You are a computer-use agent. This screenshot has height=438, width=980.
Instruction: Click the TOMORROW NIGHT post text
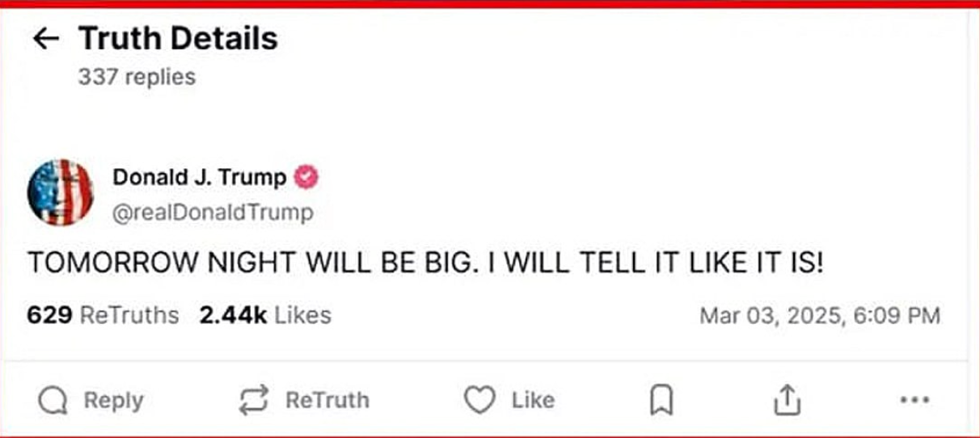tap(425, 263)
